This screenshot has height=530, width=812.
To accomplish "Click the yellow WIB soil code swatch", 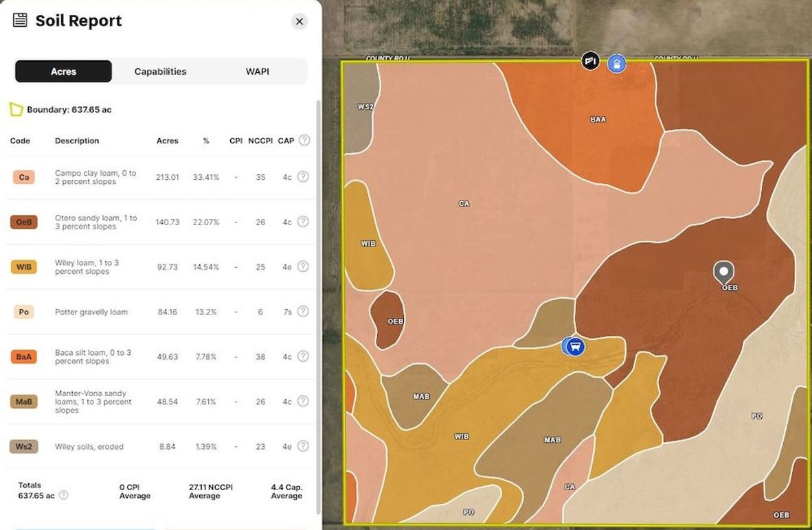I will pyautogui.click(x=24, y=266).
